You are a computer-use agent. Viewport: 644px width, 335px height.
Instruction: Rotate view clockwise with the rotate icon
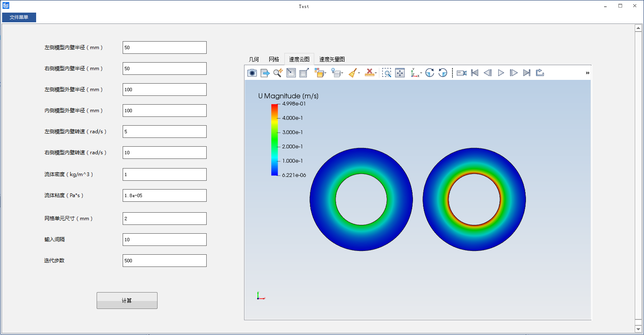tap(429, 73)
